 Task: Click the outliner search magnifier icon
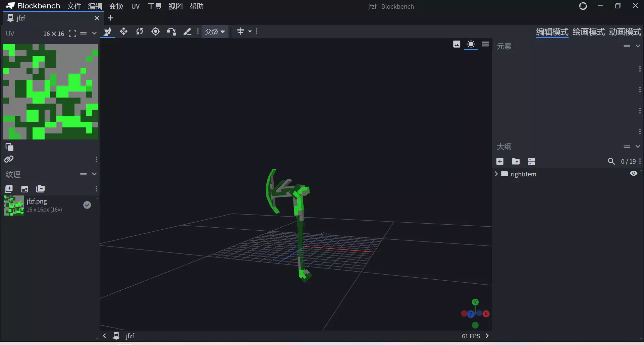pos(611,162)
